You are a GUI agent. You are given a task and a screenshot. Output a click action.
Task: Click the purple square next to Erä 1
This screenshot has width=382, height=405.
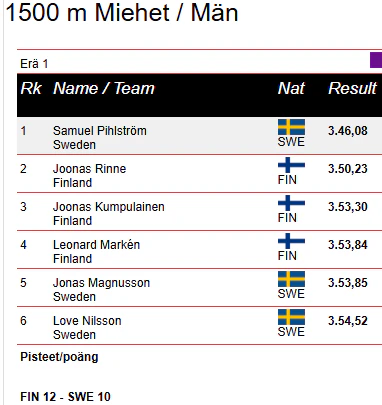pos(376,60)
